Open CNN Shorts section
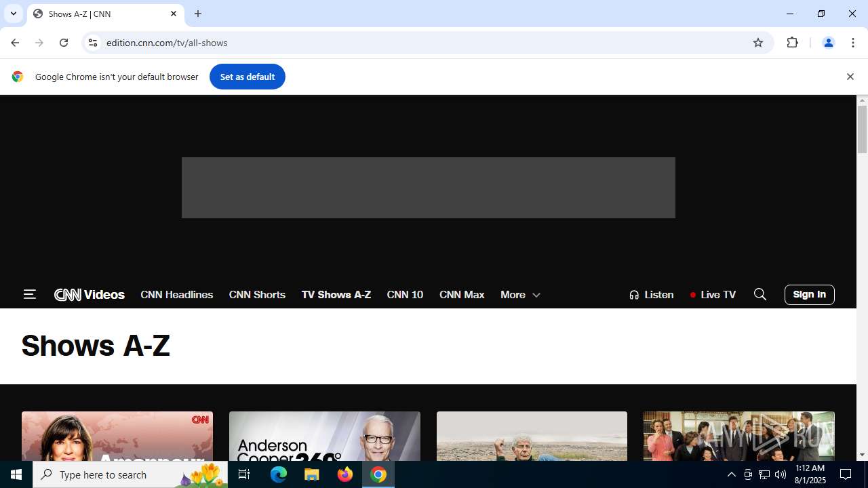 257,295
